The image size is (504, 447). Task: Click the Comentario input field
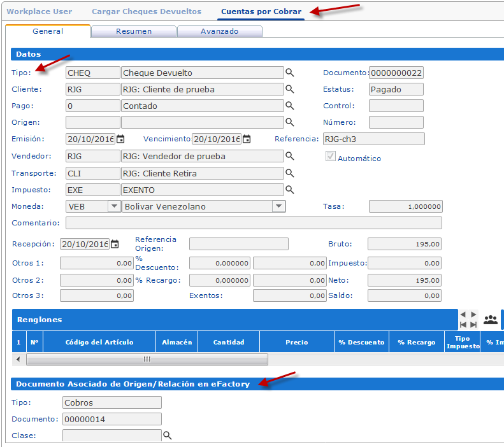point(254,223)
